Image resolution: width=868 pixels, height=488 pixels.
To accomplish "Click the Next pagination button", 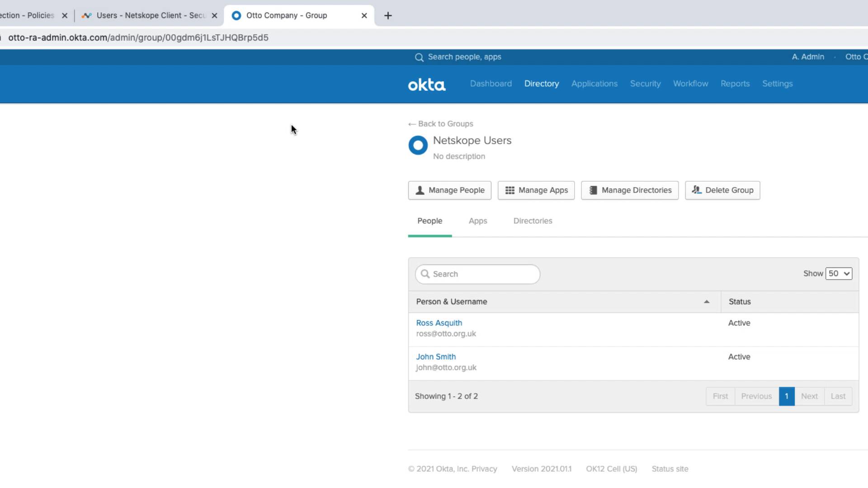I will [809, 396].
